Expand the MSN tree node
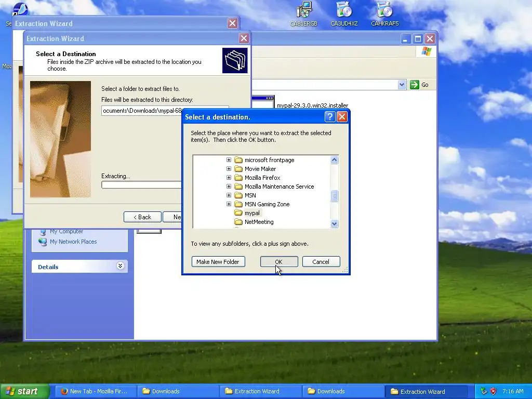Screen dimensions: 532x399 pos(229,195)
